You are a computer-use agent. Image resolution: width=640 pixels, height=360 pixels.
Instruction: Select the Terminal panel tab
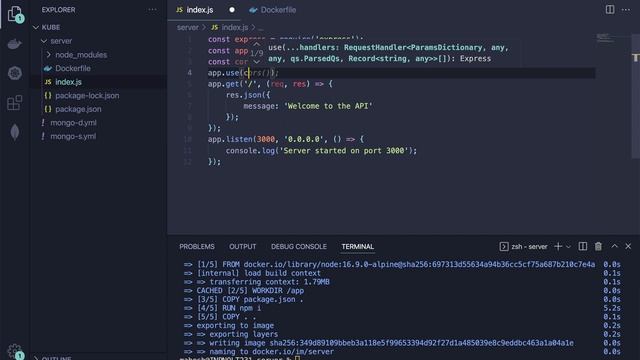[358, 247]
